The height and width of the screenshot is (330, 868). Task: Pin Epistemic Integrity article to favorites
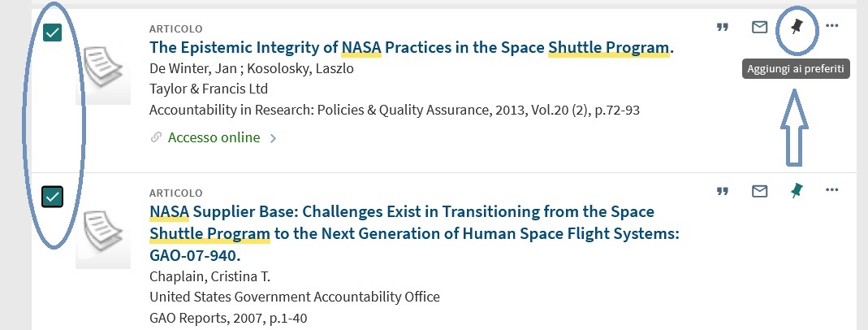click(x=797, y=26)
